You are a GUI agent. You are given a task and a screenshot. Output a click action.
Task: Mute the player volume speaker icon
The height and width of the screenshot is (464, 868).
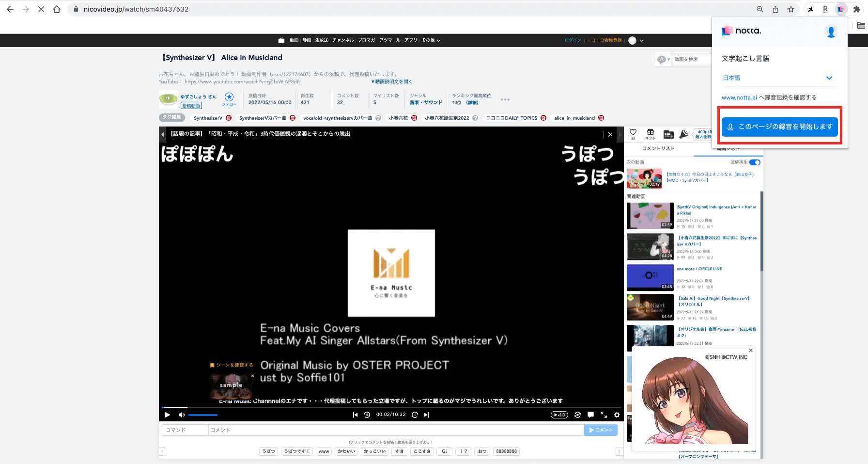tap(182, 415)
